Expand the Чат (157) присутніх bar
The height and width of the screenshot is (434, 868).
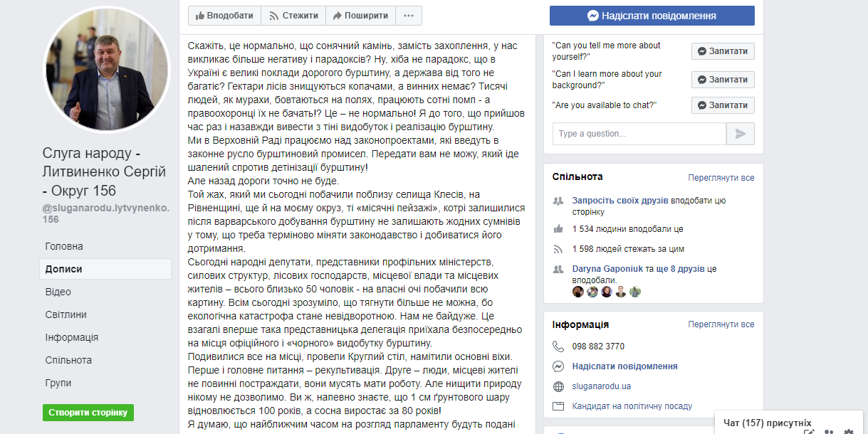click(x=767, y=423)
